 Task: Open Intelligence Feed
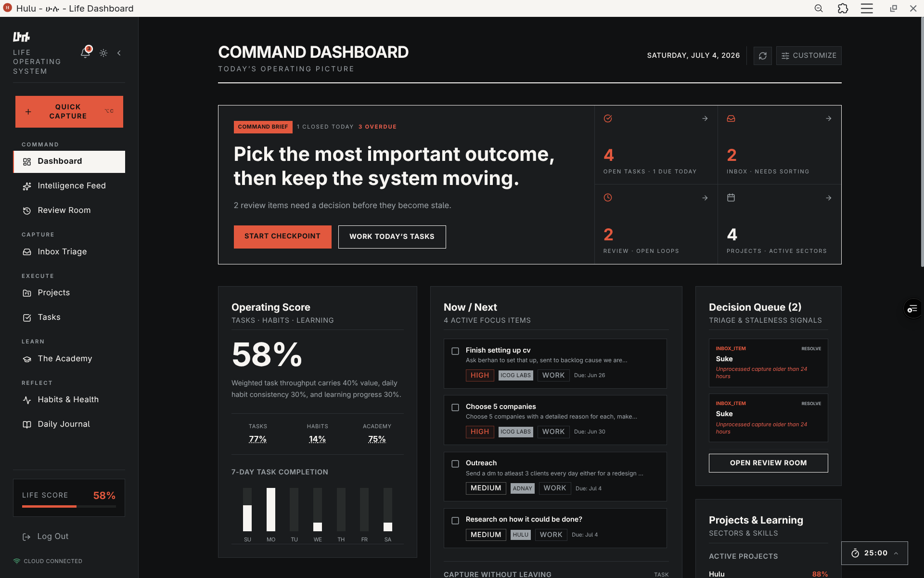click(x=69, y=186)
